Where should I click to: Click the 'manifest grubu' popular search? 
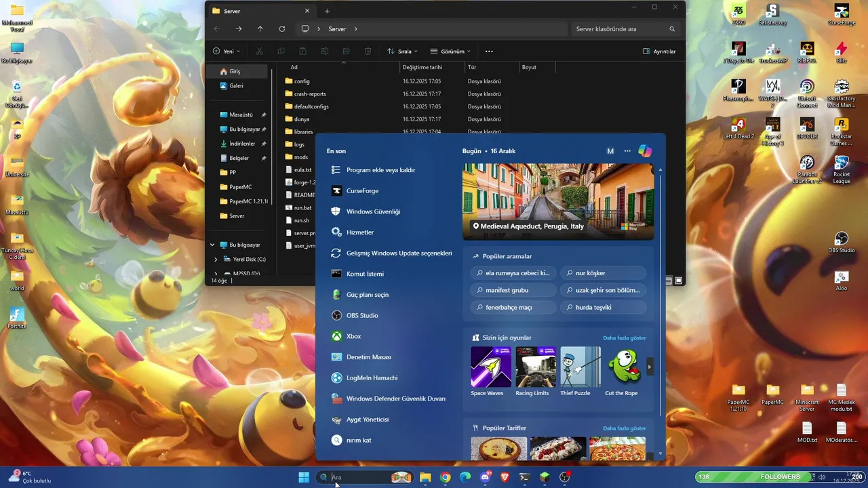coord(513,290)
